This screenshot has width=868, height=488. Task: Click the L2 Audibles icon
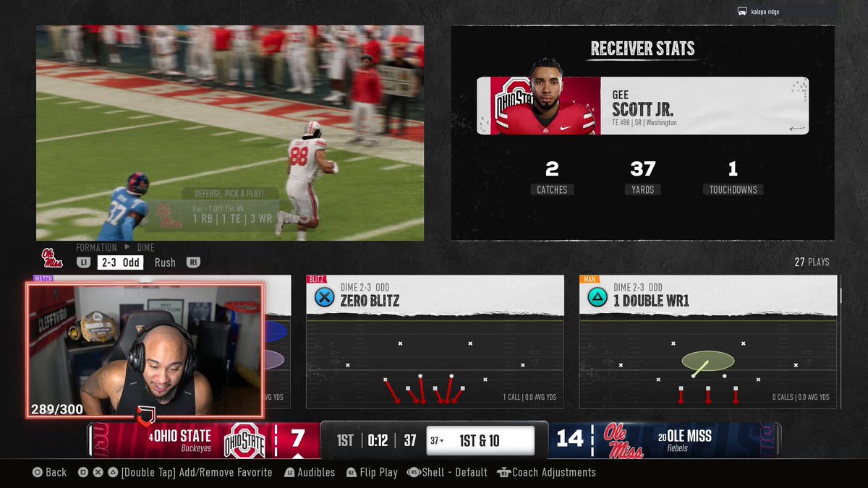coord(289,472)
